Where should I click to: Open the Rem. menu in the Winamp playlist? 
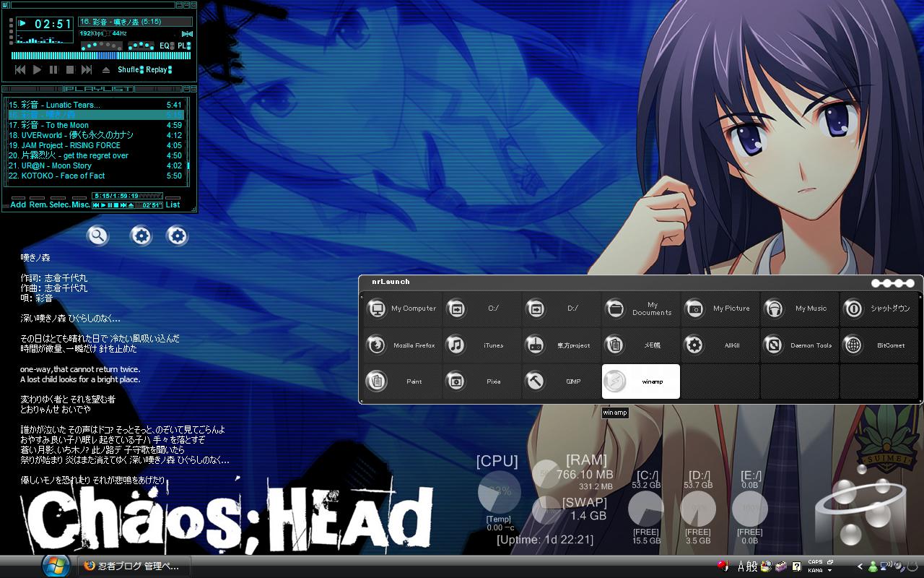tap(38, 204)
